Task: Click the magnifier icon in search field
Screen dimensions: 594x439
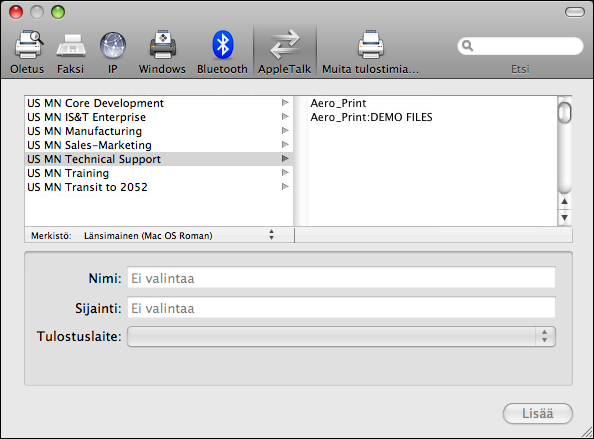Action: click(467, 46)
